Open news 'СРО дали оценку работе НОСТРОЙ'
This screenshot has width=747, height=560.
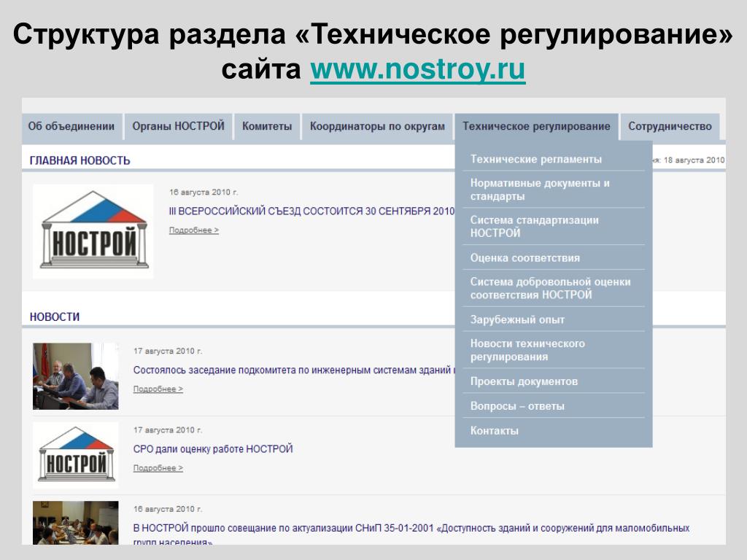(213, 449)
